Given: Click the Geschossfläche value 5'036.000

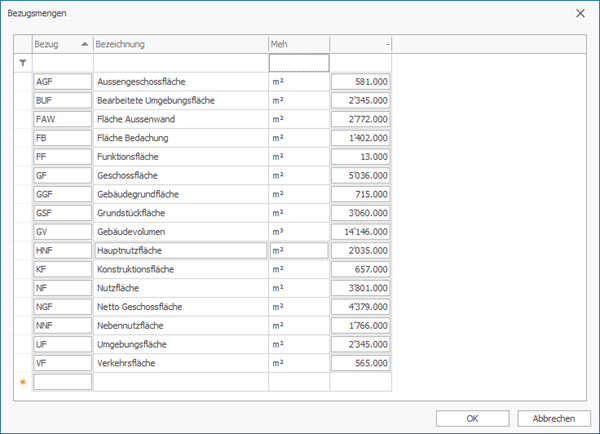Looking at the screenshot, I should [360, 175].
